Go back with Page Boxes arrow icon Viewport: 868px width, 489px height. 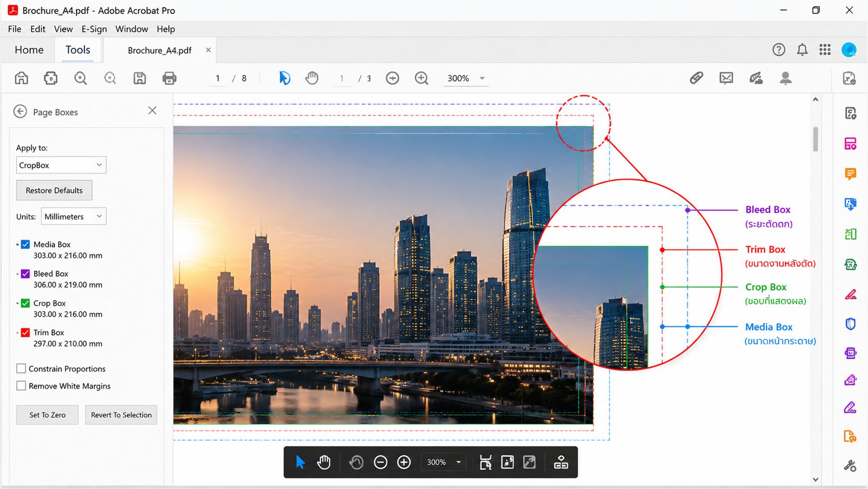click(20, 111)
